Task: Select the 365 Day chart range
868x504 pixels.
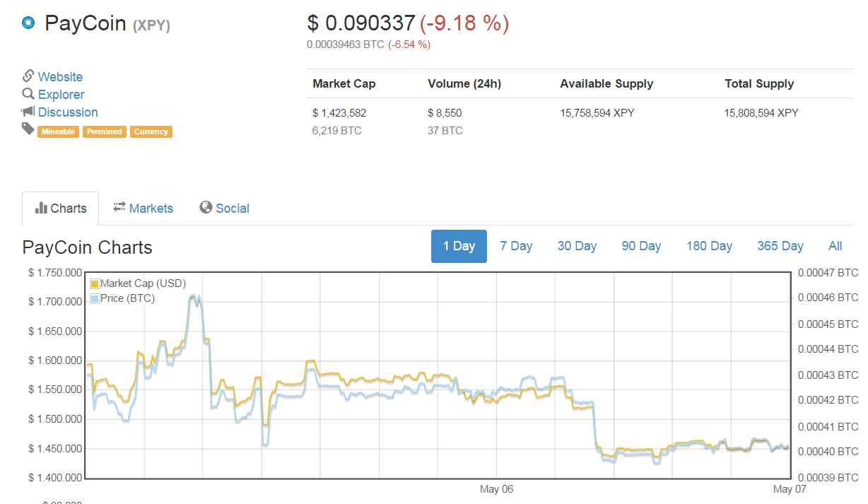Action: tap(780, 246)
